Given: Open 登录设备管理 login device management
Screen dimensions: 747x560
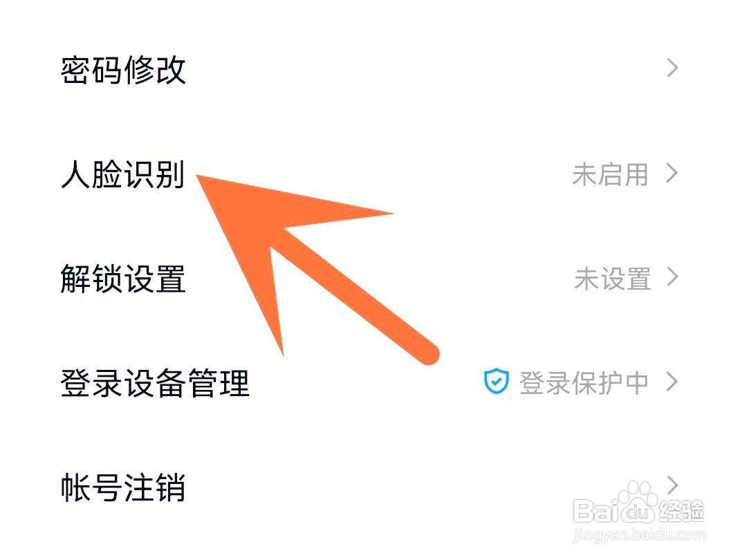Looking at the screenshot, I should (x=155, y=383).
